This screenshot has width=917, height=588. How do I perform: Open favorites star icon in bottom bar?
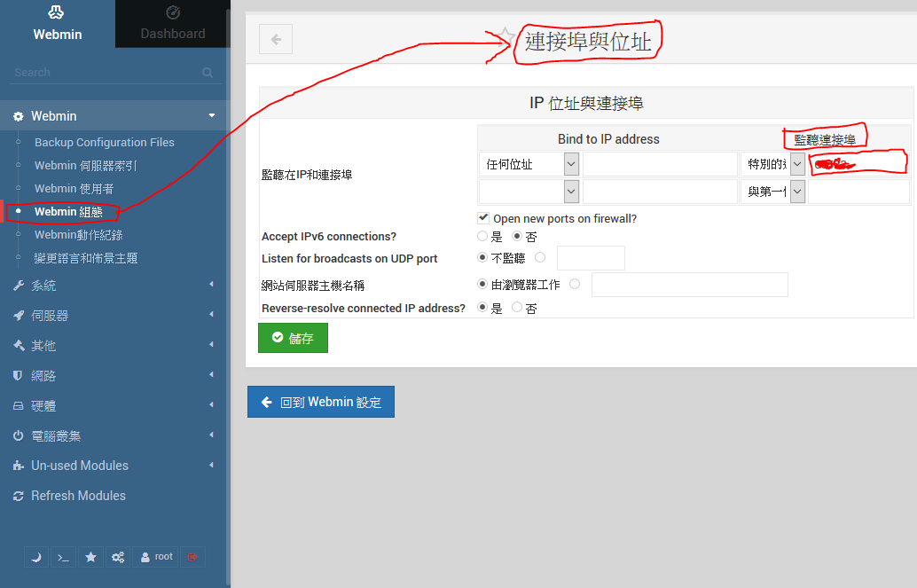point(90,557)
